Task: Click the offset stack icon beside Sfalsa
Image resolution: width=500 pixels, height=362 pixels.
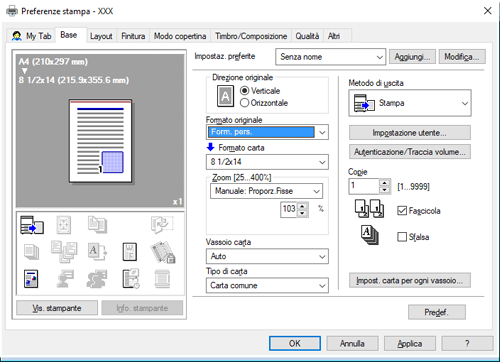Action: point(369,235)
